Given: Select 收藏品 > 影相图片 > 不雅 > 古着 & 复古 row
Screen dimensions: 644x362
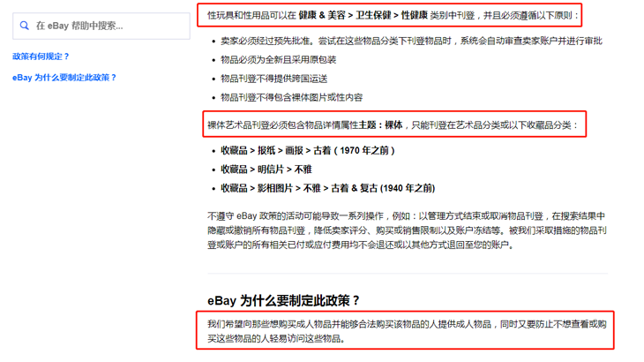Looking at the screenshot, I should [328, 189].
